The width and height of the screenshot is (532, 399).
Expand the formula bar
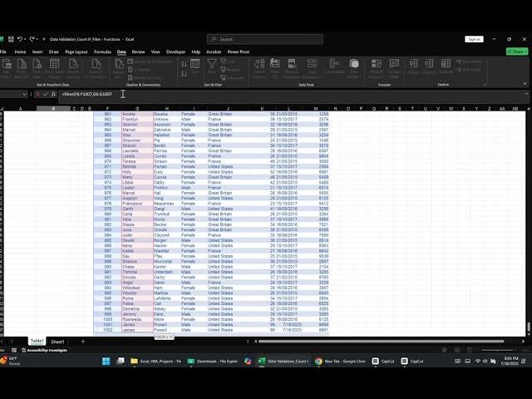tap(526, 94)
